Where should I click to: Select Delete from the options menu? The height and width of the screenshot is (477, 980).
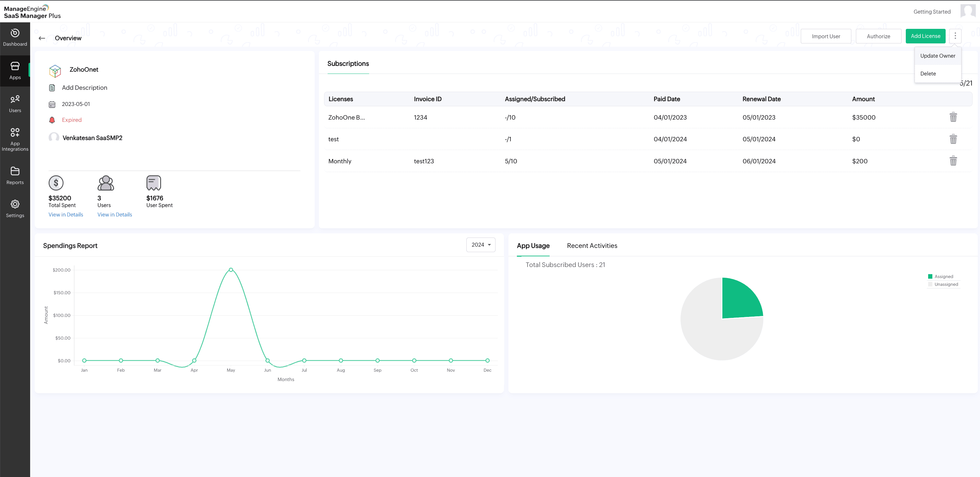tap(928, 74)
